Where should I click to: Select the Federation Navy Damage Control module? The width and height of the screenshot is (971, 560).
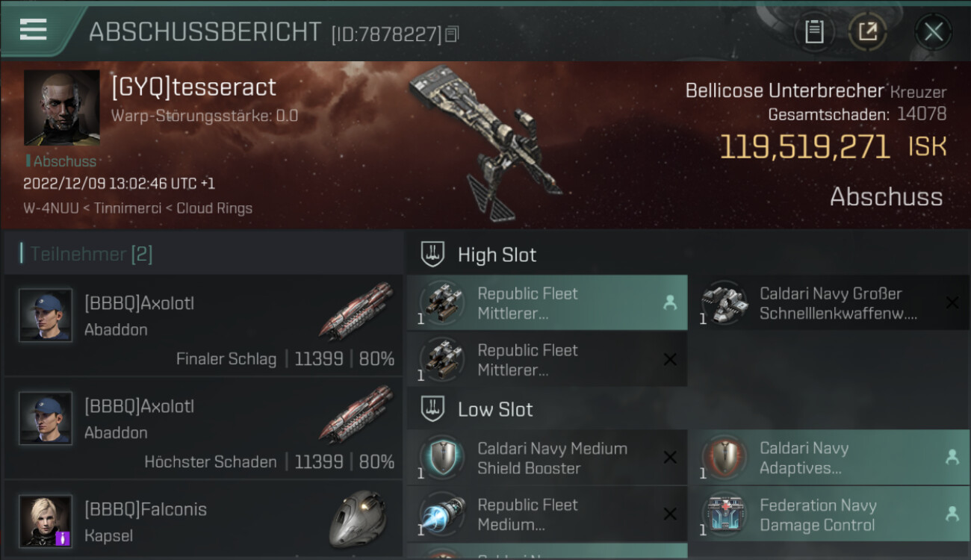(828, 514)
